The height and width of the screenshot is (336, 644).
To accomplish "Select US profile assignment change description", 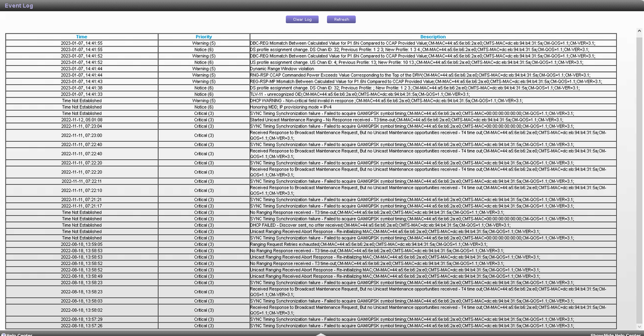I will point(417,62).
